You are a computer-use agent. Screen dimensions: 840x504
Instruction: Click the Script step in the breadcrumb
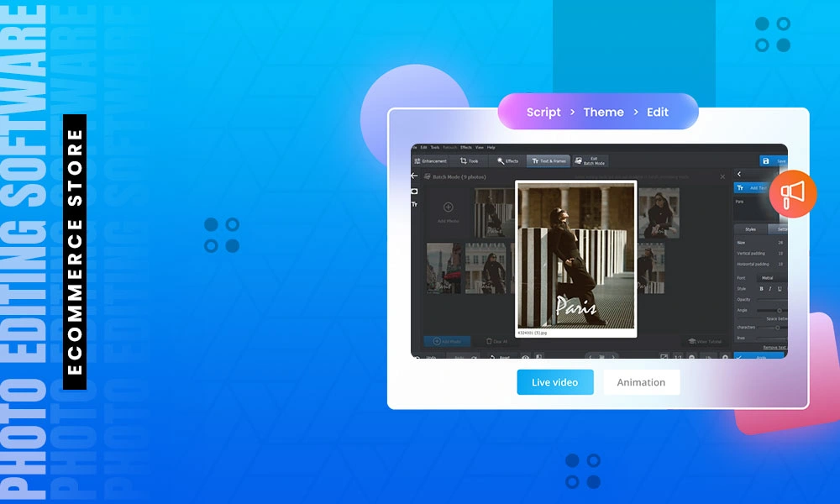pos(543,112)
